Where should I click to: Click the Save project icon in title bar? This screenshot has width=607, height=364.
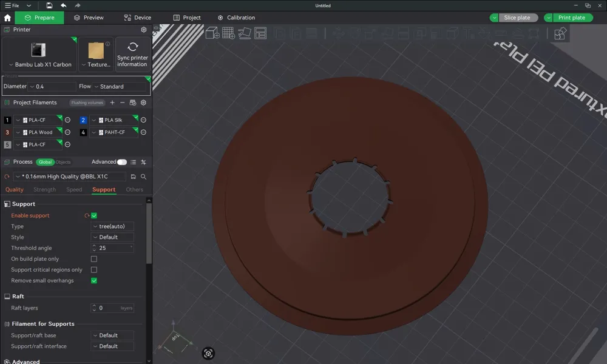[x=49, y=5]
